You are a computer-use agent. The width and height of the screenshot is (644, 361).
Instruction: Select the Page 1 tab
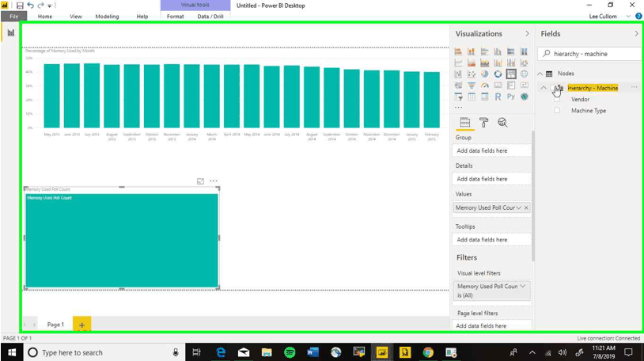click(x=55, y=325)
